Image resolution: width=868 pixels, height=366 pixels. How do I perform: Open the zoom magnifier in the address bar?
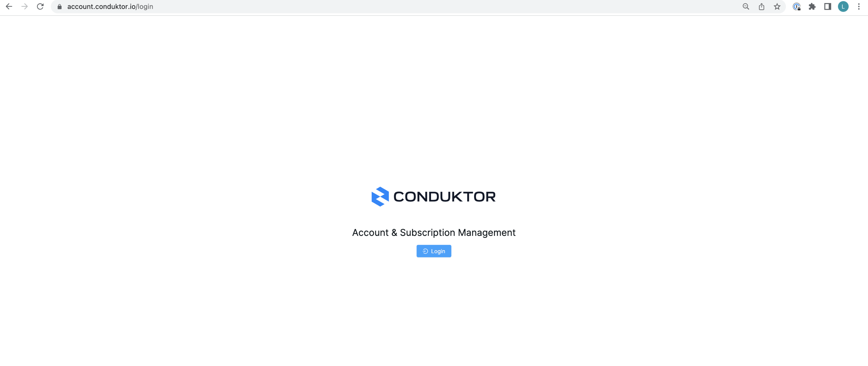(x=746, y=6)
